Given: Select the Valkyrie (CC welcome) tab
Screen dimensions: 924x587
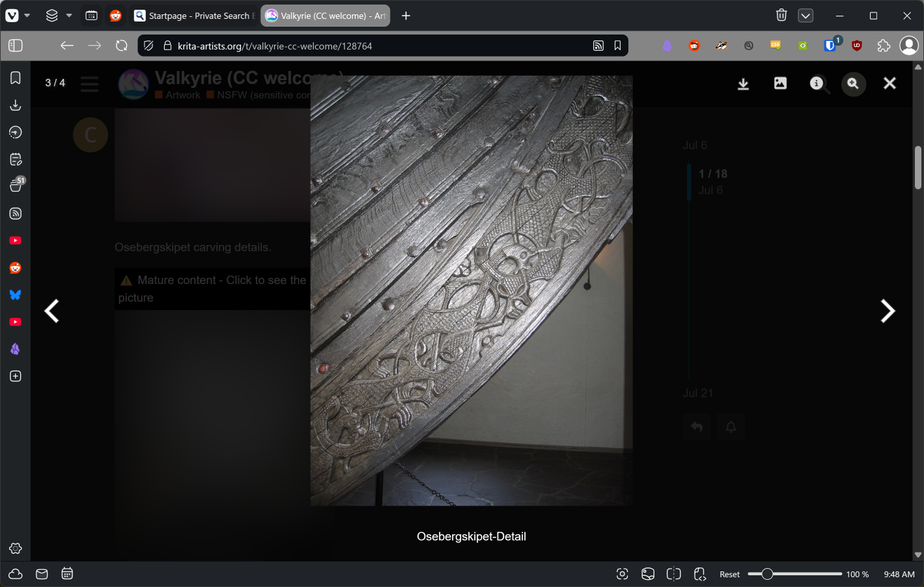Looking at the screenshot, I should [326, 16].
